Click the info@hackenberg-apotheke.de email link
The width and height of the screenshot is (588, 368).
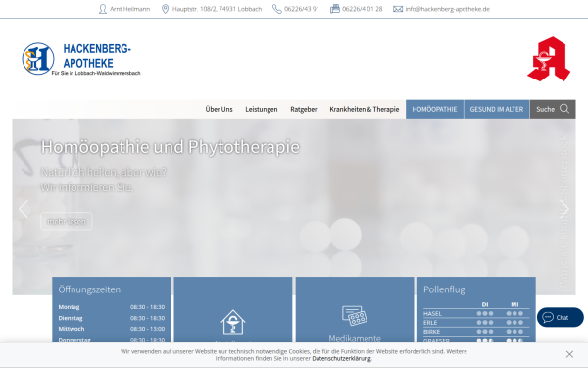[x=448, y=9]
